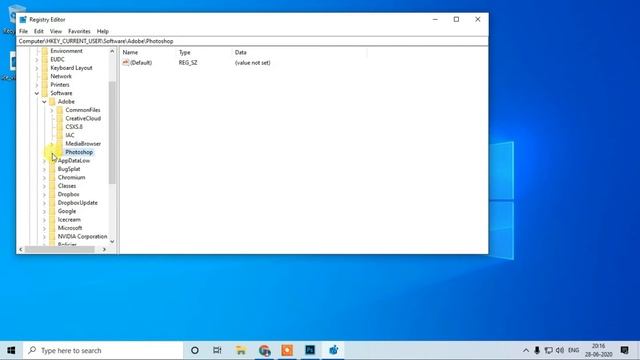Select the Printers key
This screenshot has width=640, height=360.
coord(60,85)
